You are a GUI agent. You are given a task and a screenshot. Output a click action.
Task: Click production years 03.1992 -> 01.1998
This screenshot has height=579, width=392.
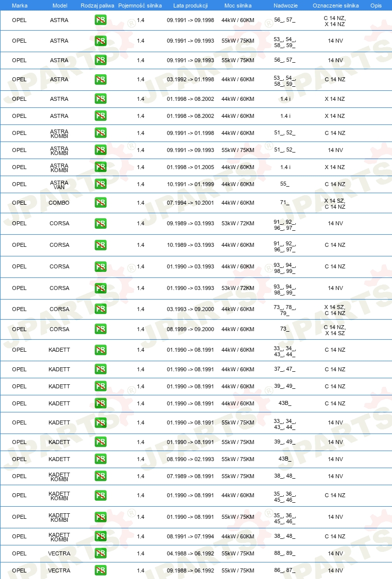pyautogui.click(x=190, y=79)
